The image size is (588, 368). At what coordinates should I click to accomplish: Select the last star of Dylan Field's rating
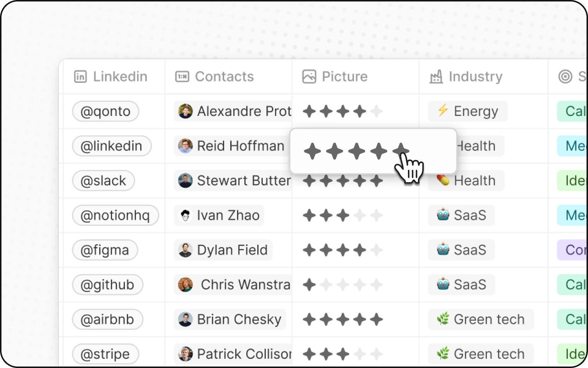click(377, 250)
